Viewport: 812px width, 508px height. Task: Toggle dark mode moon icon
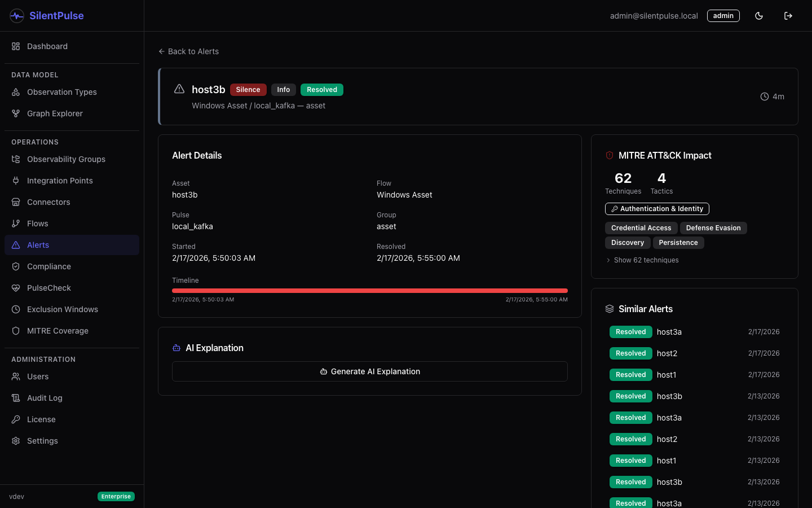click(x=759, y=16)
